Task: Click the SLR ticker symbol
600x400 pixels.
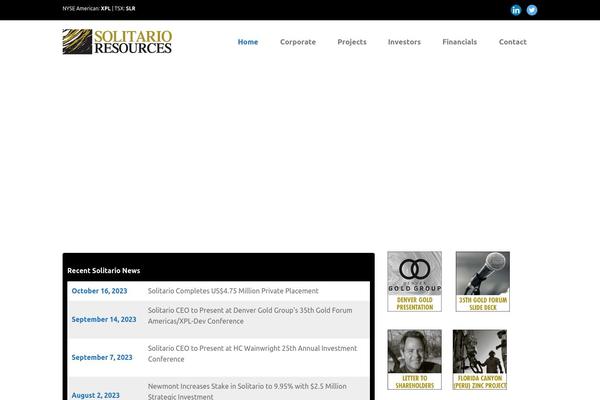Action: point(130,8)
